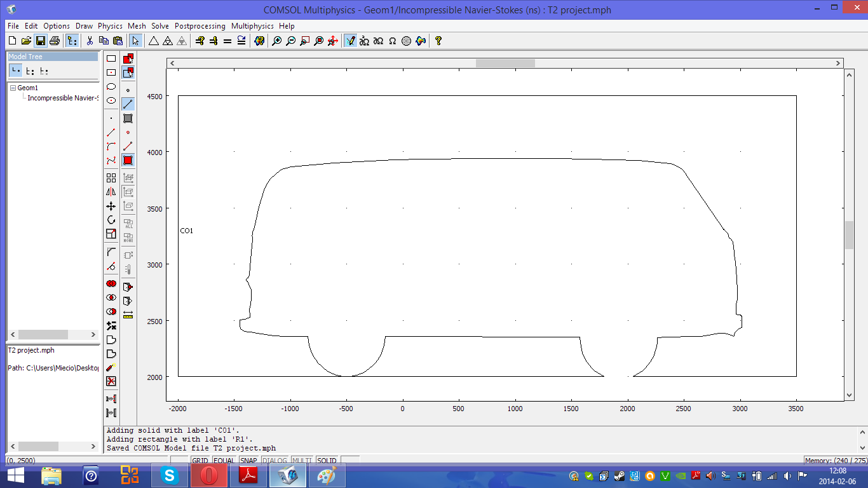Click the Zoom In magnifier icon
Screen dimensions: 868x488
[x=276, y=41]
